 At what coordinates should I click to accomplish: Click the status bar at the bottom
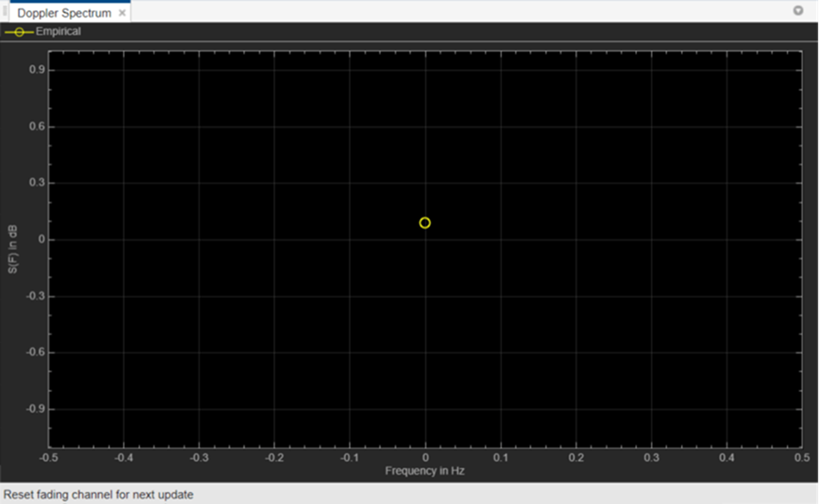point(409,494)
